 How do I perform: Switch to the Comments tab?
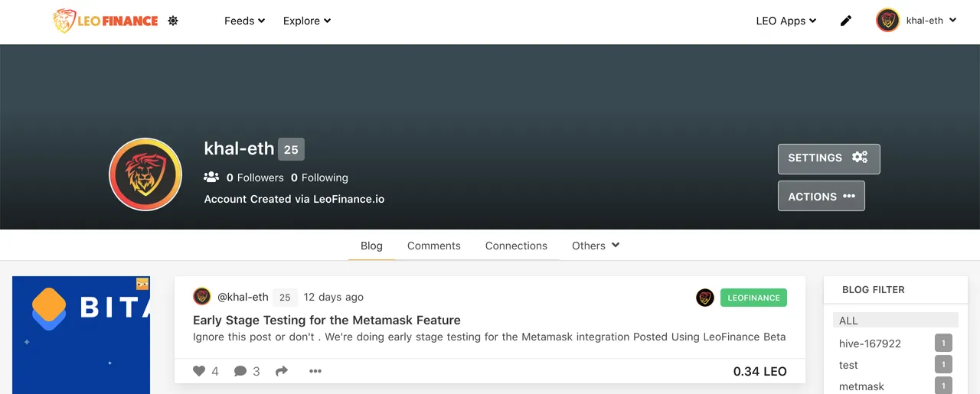click(434, 246)
